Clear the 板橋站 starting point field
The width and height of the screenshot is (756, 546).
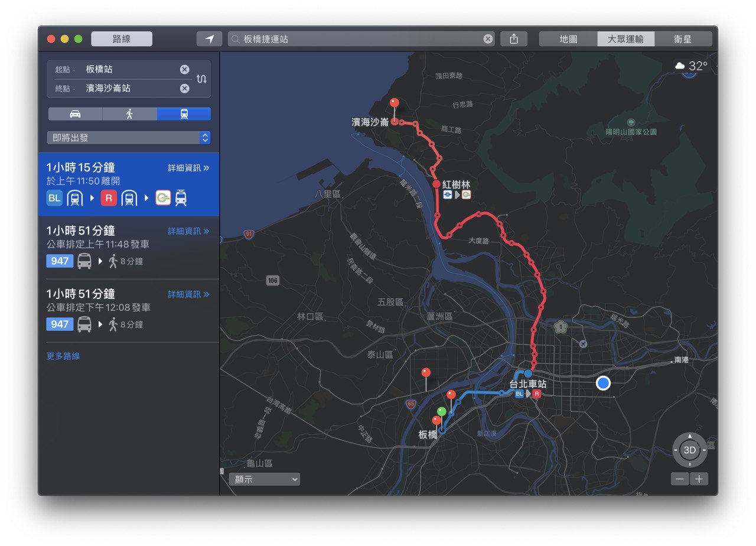(x=184, y=69)
